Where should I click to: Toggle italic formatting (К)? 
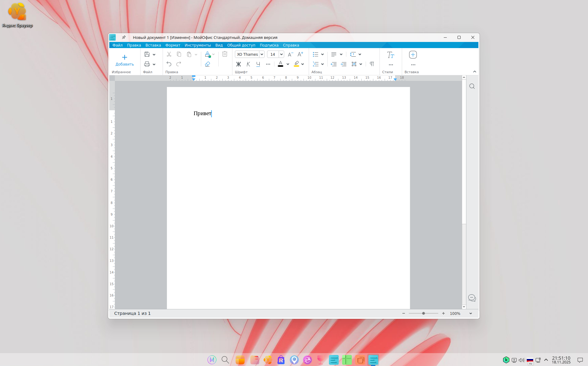click(x=248, y=64)
